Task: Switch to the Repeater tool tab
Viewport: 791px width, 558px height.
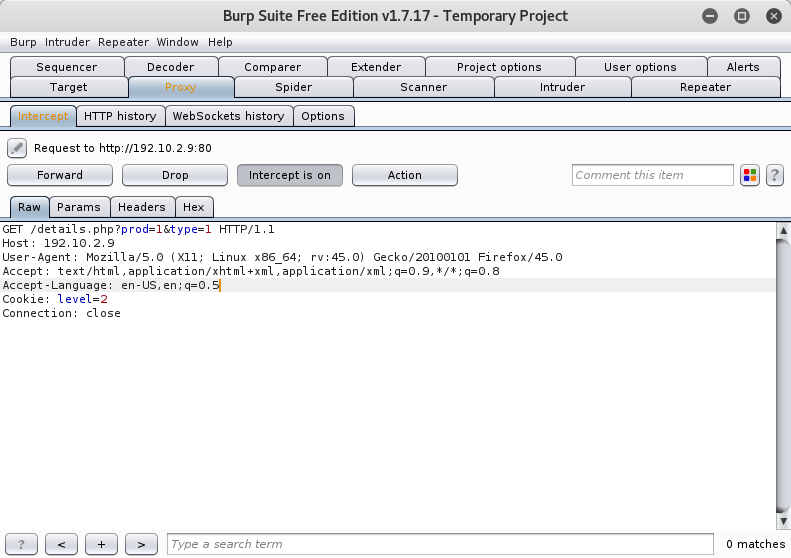Action: pyautogui.click(x=705, y=87)
